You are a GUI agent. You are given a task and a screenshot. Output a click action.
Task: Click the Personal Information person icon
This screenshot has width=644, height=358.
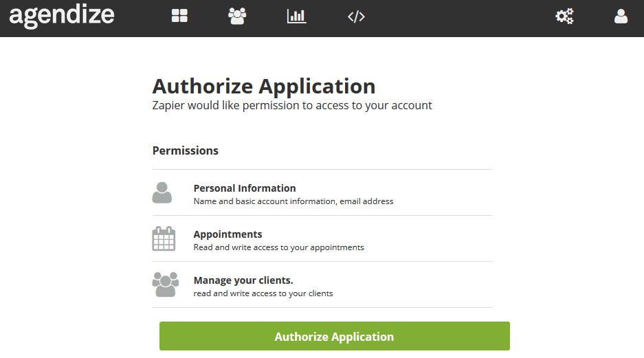tap(162, 192)
